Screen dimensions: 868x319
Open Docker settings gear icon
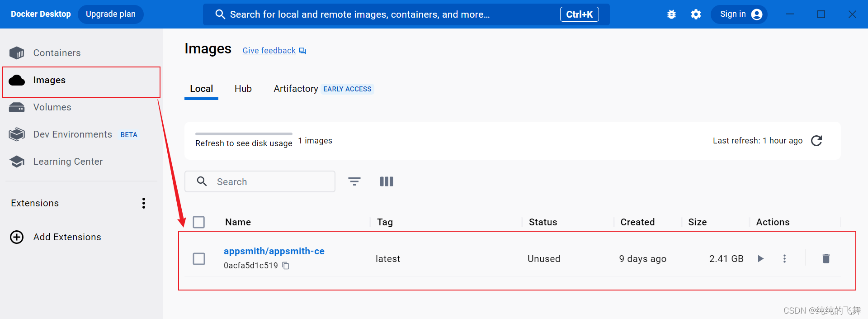click(696, 14)
